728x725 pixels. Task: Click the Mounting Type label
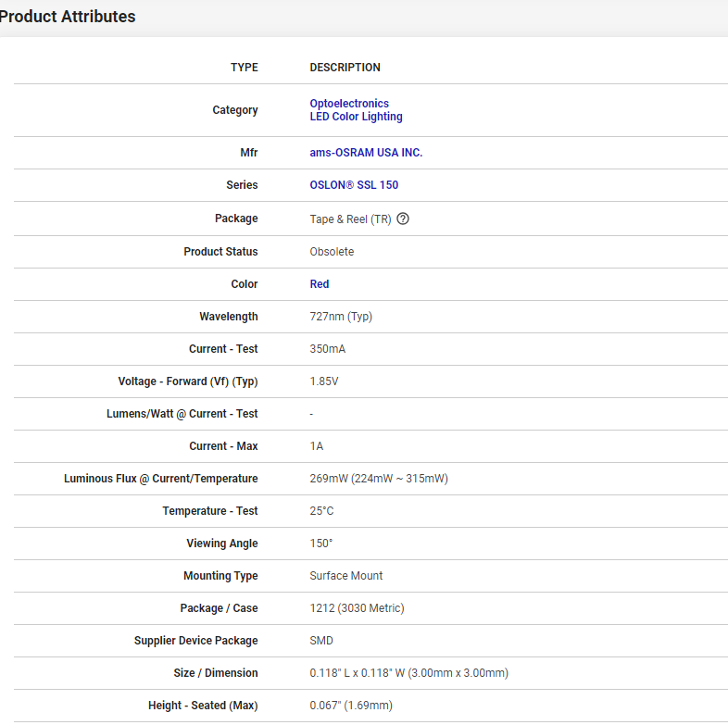[220, 576]
